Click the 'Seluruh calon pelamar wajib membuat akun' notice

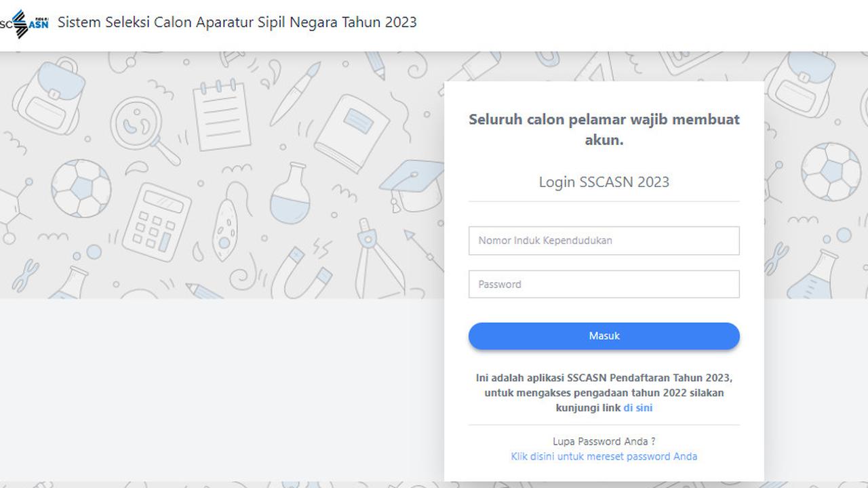604,129
